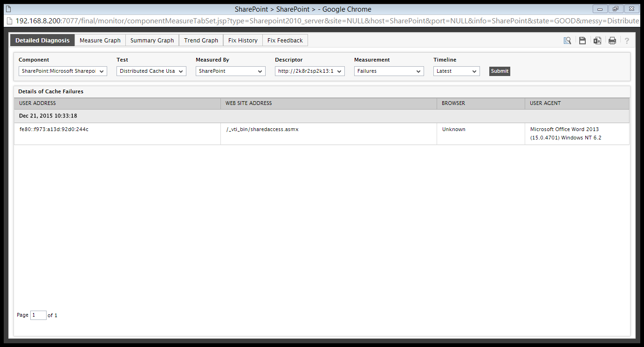Image resolution: width=644 pixels, height=347 pixels.
Task: Click the page number input field
Action: coord(38,315)
